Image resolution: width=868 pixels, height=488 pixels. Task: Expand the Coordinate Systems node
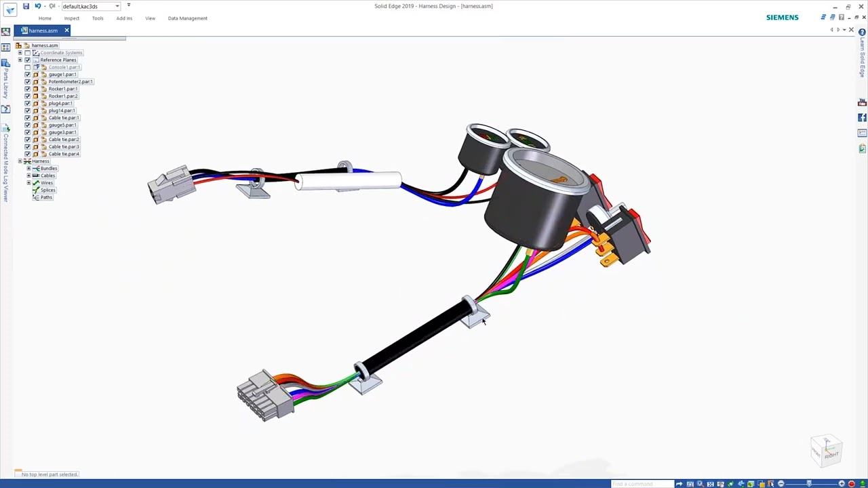[20, 53]
